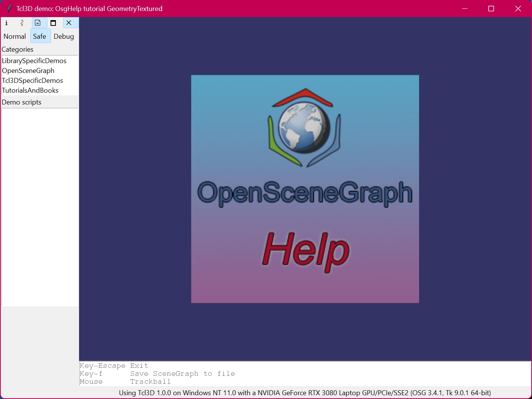The image size is (532, 399).
Task: Open help via the question mark icon
Action: [22, 23]
